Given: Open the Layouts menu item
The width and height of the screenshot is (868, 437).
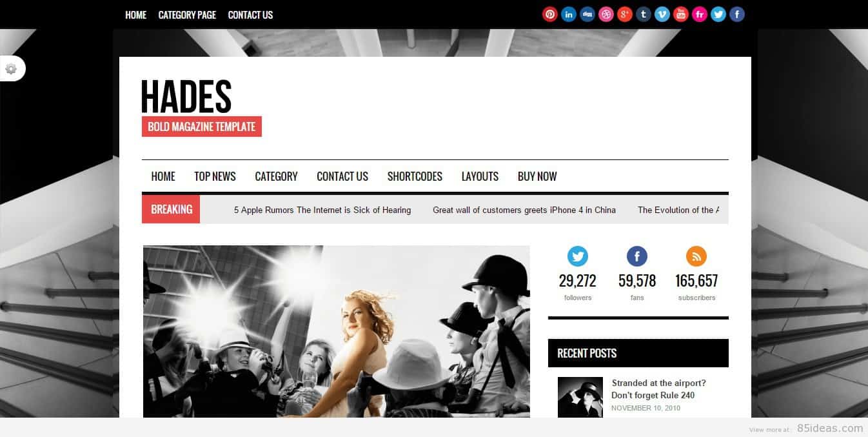Looking at the screenshot, I should point(480,176).
